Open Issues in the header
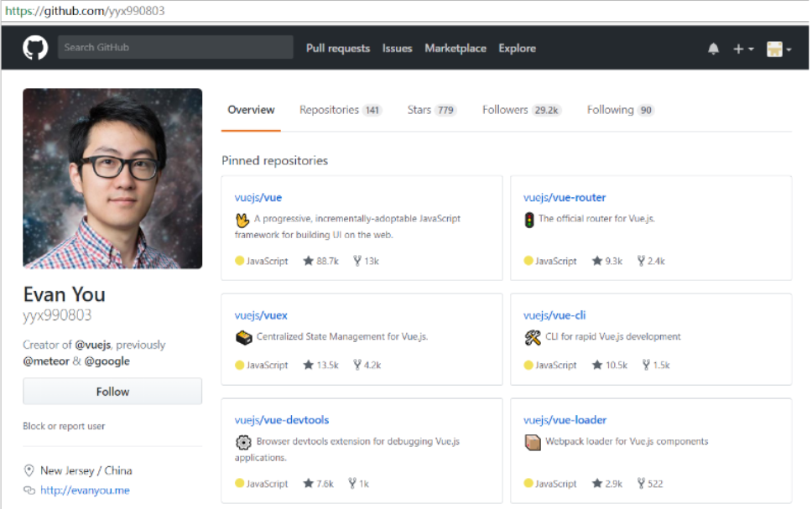 [398, 48]
